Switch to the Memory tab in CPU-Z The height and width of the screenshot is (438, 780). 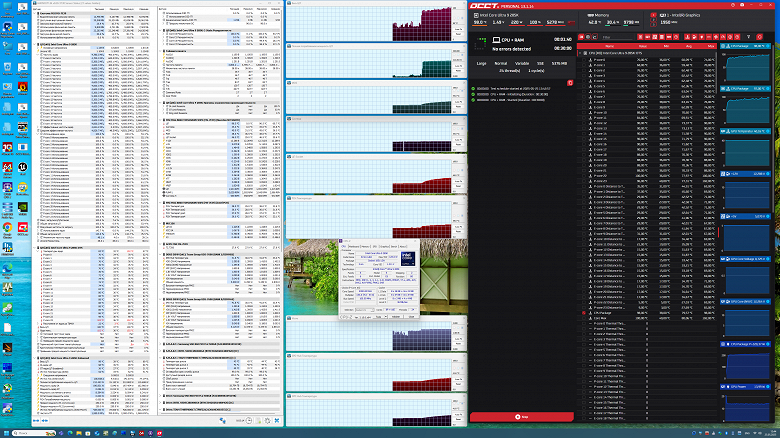(x=365, y=246)
